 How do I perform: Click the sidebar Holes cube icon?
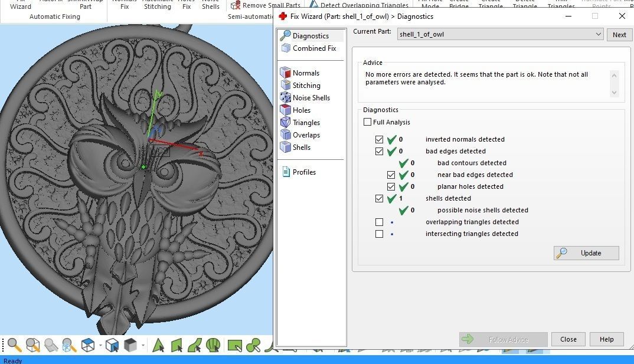click(x=286, y=110)
